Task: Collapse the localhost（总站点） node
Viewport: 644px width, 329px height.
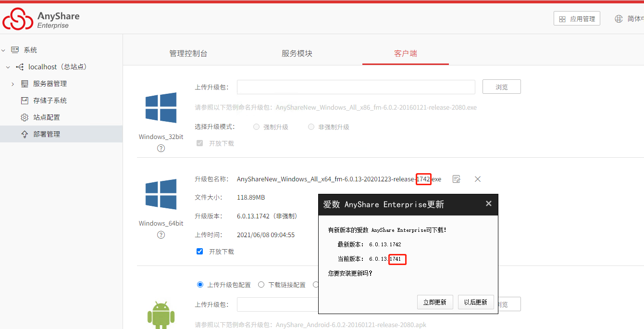Action: 8,67
